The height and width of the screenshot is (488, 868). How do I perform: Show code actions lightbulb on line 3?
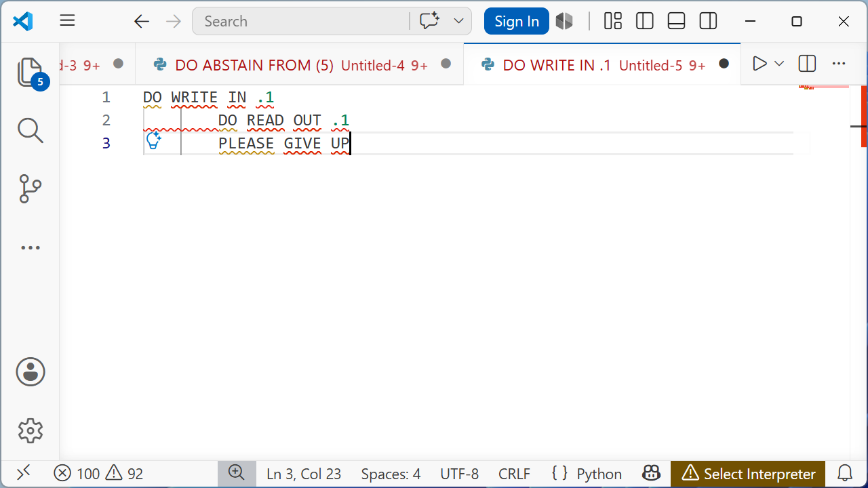pyautogui.click(x=154, y=141)
